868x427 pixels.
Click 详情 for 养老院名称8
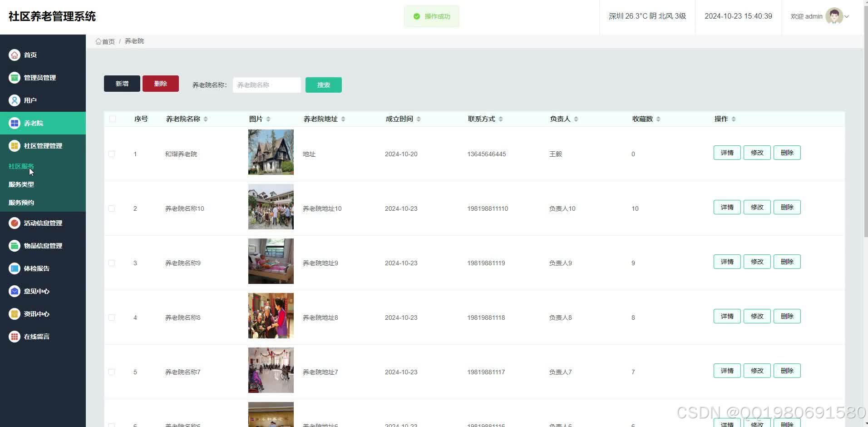[x=727, y=316]
